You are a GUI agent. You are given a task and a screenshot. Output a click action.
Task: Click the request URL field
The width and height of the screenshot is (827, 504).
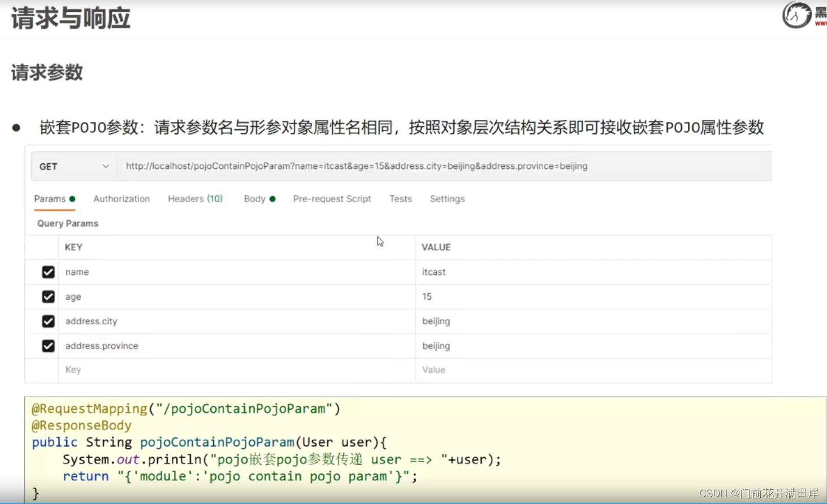coord(444,166)
